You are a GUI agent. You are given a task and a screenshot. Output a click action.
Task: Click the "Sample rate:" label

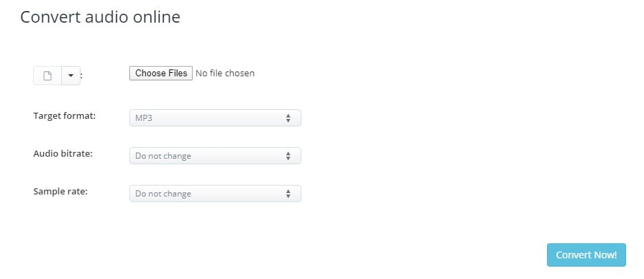[x=61, y=191]
